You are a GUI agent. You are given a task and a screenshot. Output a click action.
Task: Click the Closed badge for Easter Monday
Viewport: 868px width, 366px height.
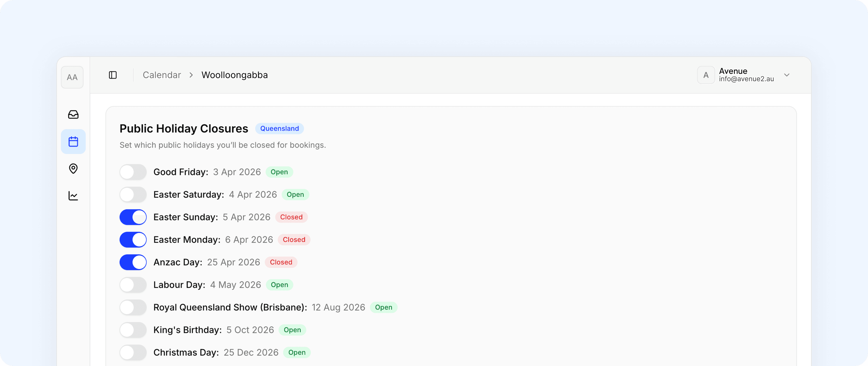click(294, 240)
